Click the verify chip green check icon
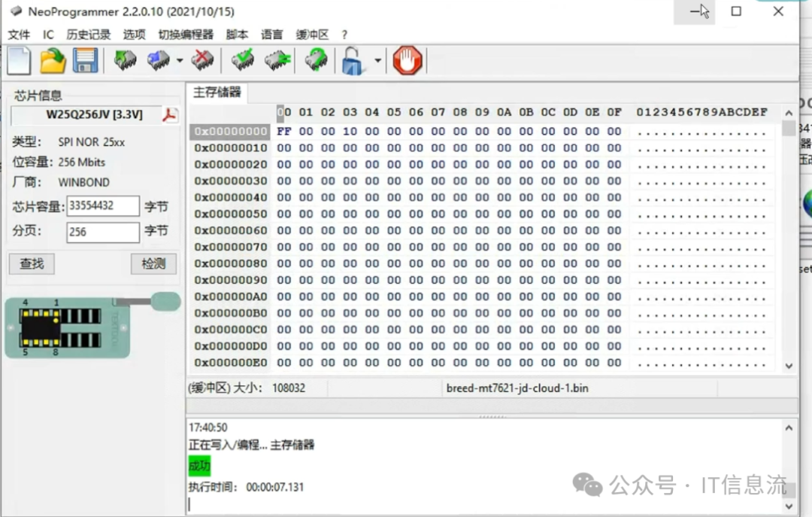Image resolution: width=812 pixels, height=517 pixels. [242, 60]
